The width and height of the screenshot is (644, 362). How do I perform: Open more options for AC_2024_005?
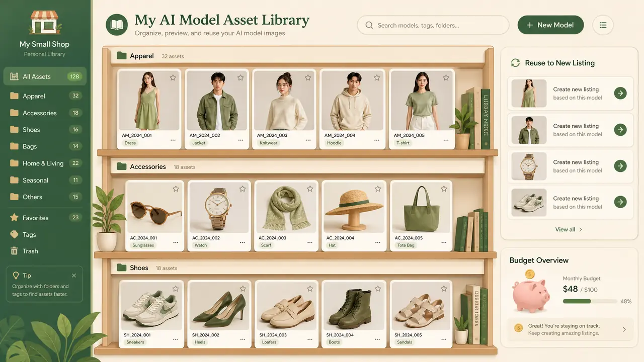click(444, 242)
